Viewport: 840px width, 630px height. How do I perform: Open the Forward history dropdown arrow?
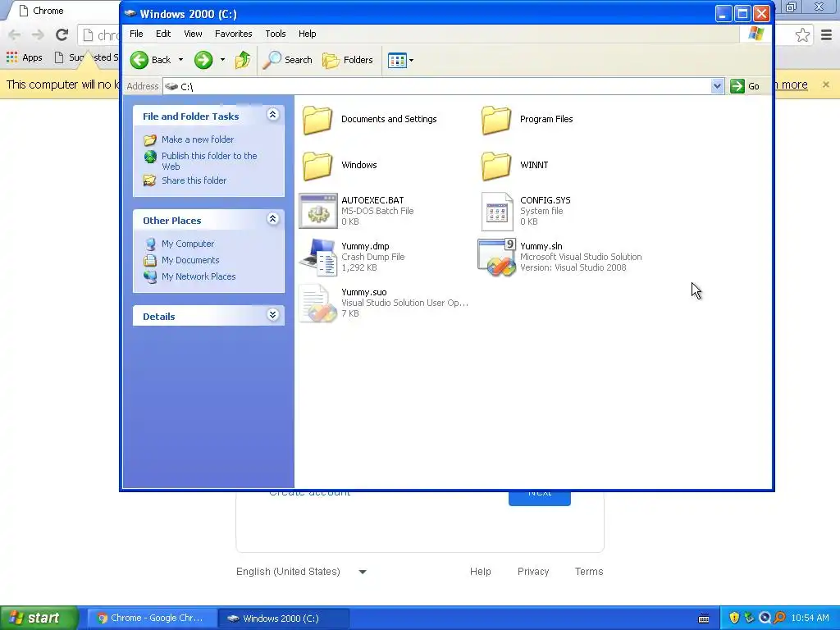[222, 60]
